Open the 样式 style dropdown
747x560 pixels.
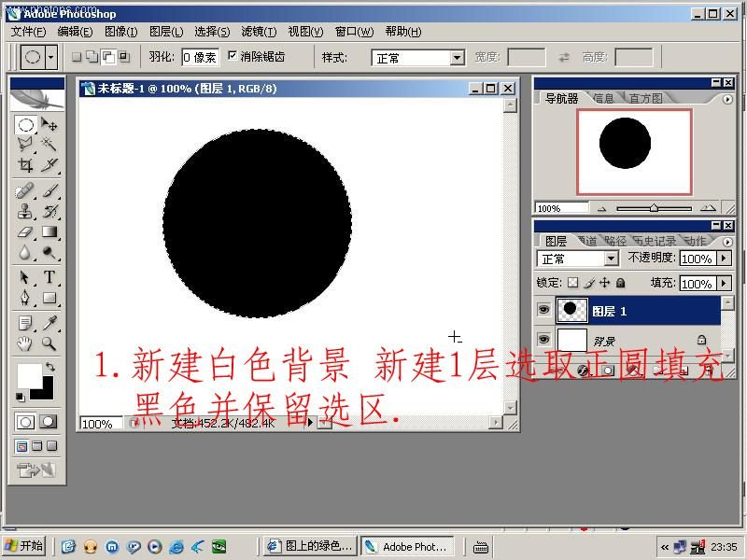(457, 58)
